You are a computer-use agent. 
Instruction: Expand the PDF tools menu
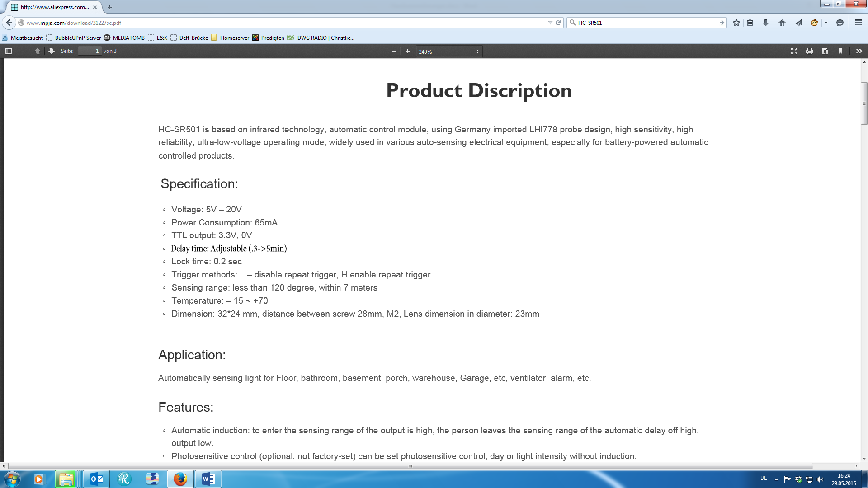859,51
